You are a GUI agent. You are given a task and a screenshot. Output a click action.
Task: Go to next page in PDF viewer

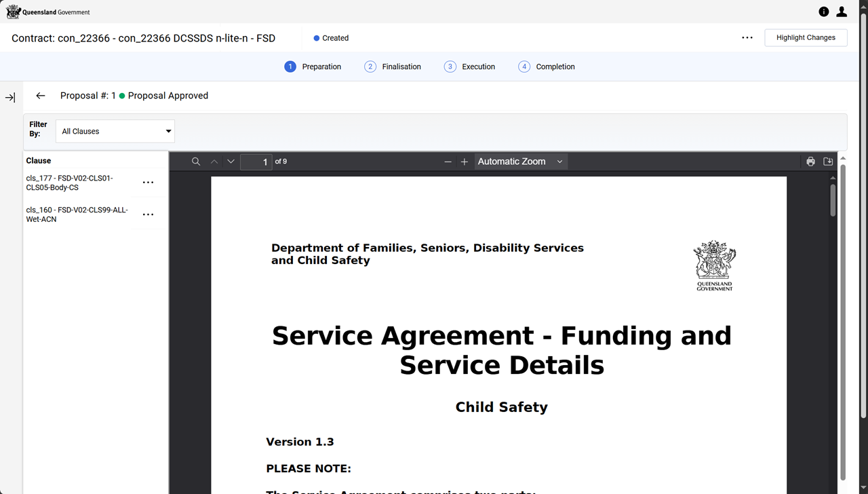point(231,161)
